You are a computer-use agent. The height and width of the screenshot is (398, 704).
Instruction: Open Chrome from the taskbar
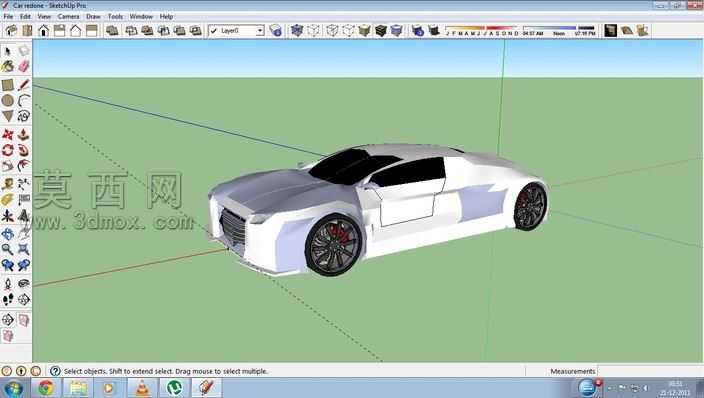click(46, 388)
